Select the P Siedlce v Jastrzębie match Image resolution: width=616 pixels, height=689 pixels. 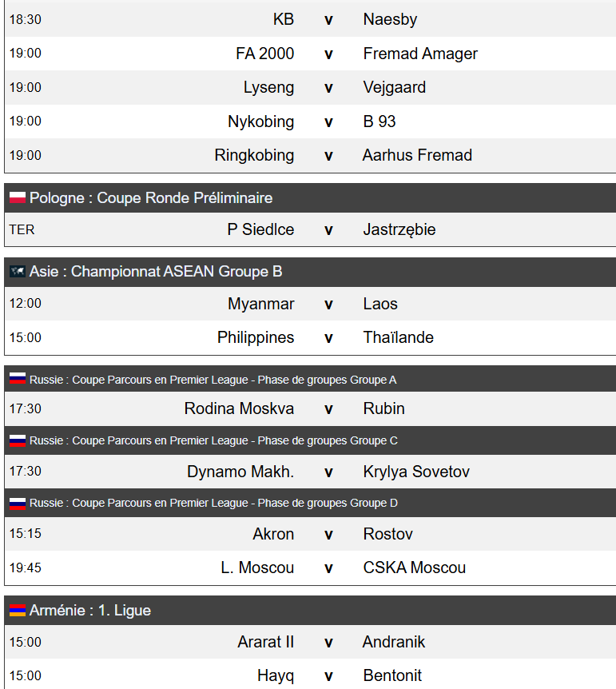tap(310, 229)
